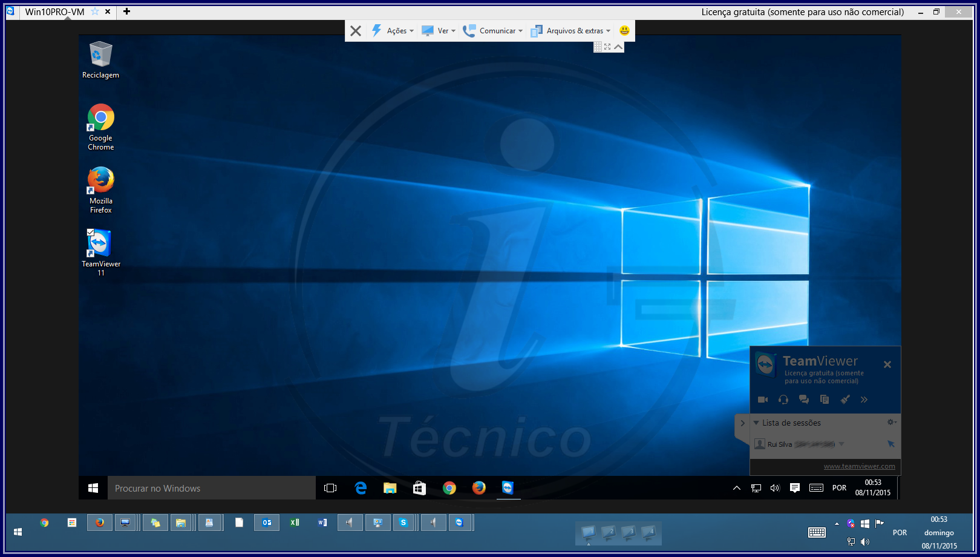Open the chat bubbles icon
This screenshot has width=980, height=557.
click(x=804, y=400)
